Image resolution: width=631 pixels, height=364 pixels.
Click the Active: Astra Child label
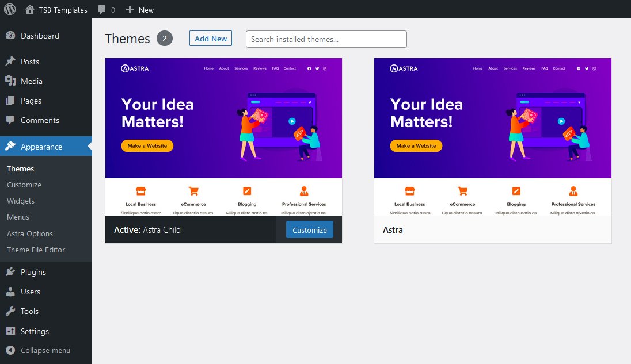click(x=147, y=230)
